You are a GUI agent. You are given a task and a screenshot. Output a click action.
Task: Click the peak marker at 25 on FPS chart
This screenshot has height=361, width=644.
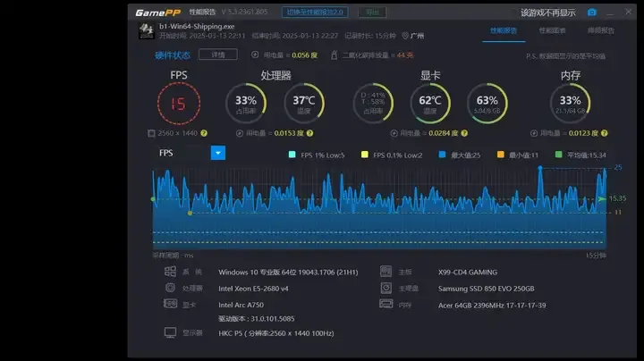[540, 168]
